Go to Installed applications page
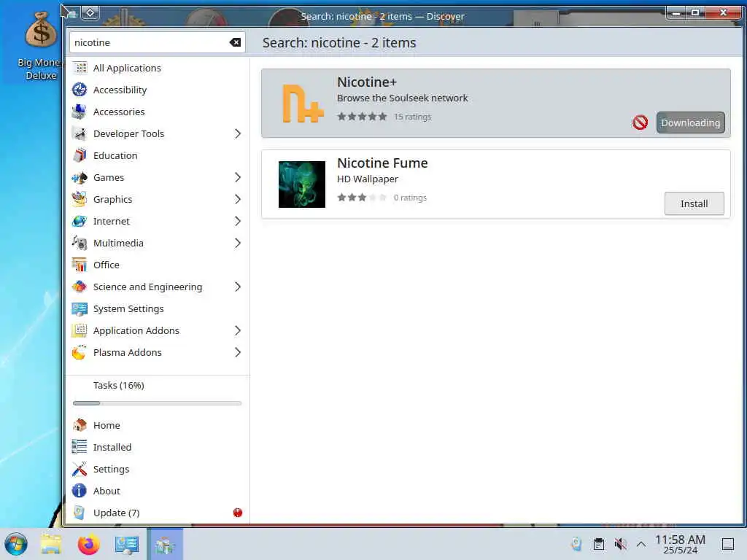This screenshot has width=747, height=560. 158,447
